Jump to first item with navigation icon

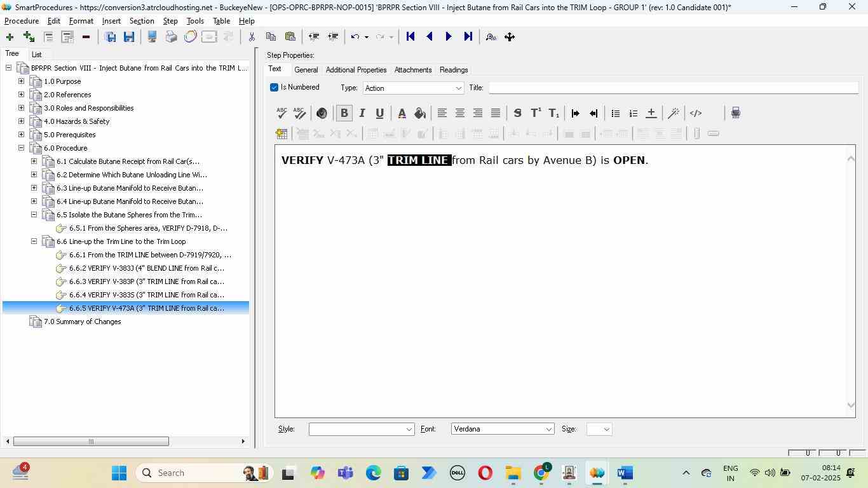tap(410, 37)
